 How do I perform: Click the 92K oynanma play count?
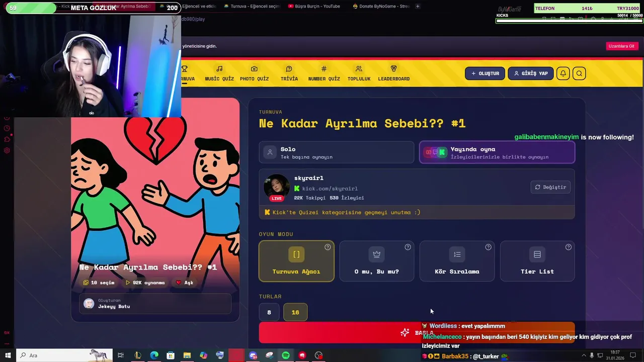[x=145, y=283]
